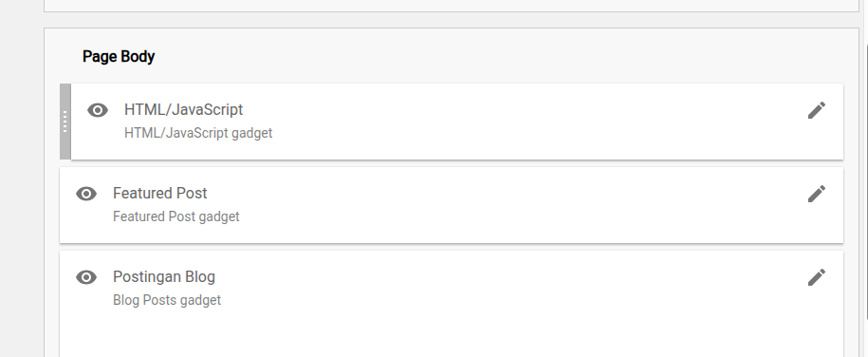868x357 pixels.
Task: Open the Featured Post gadget's pencil edit icon
Action: 817,194
